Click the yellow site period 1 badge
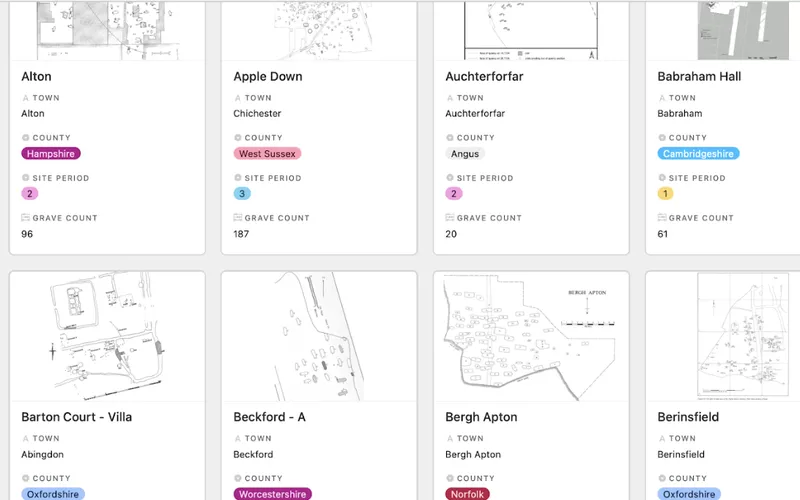 point(666,194)
